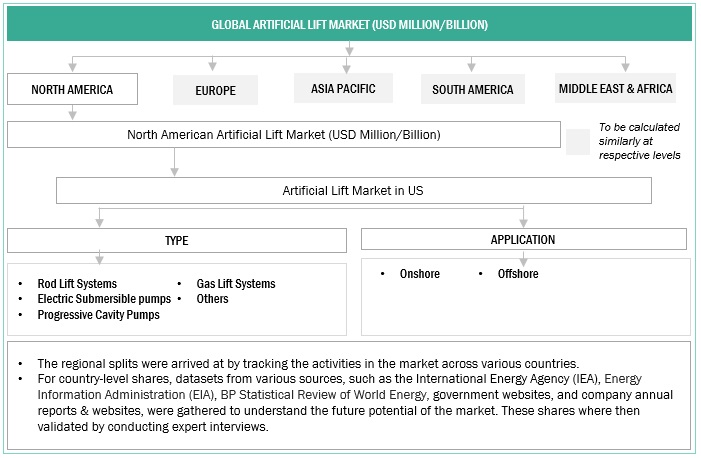
Task: Select the Others type item
Action: (212, 299)
